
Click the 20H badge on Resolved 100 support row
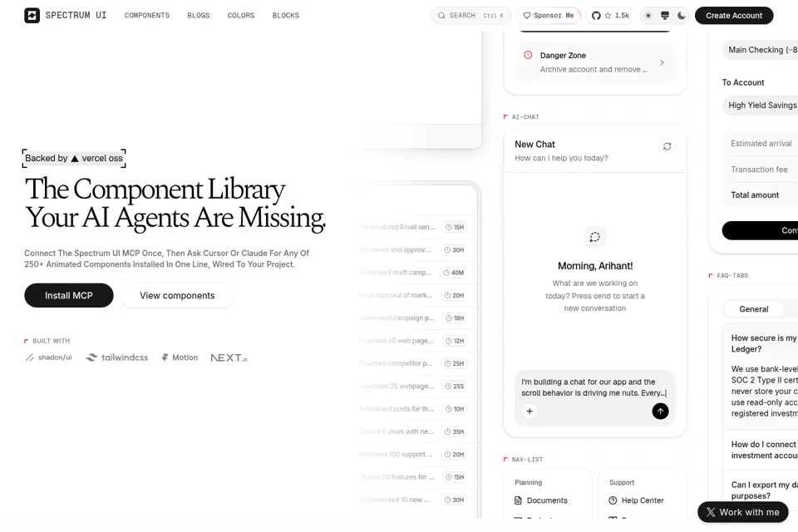coord(454,454)
